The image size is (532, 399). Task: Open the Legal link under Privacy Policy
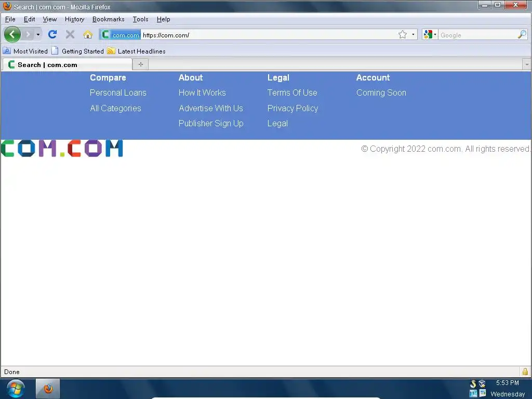[277, 123]
